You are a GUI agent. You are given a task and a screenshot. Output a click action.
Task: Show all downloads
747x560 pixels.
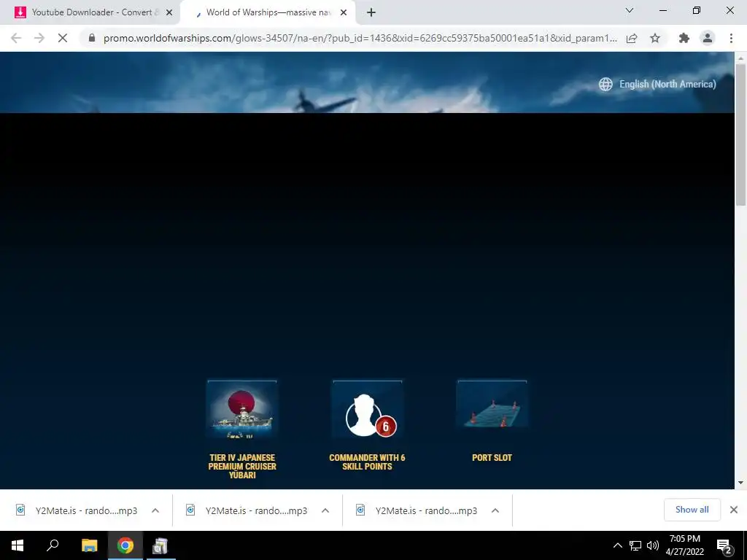coord(692,510)
